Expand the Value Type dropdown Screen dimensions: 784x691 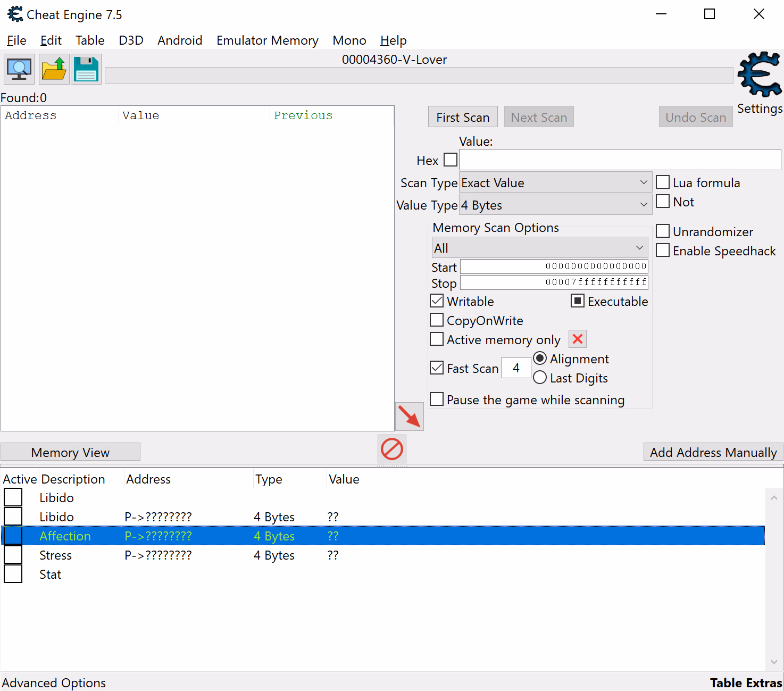[555, 205]
